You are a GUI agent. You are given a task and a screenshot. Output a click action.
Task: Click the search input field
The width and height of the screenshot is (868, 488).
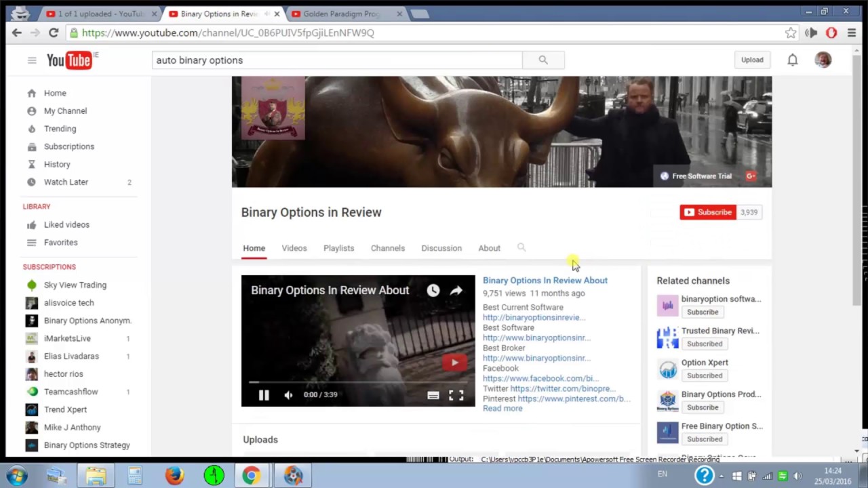pyautogui.click(x=337, y=60)
